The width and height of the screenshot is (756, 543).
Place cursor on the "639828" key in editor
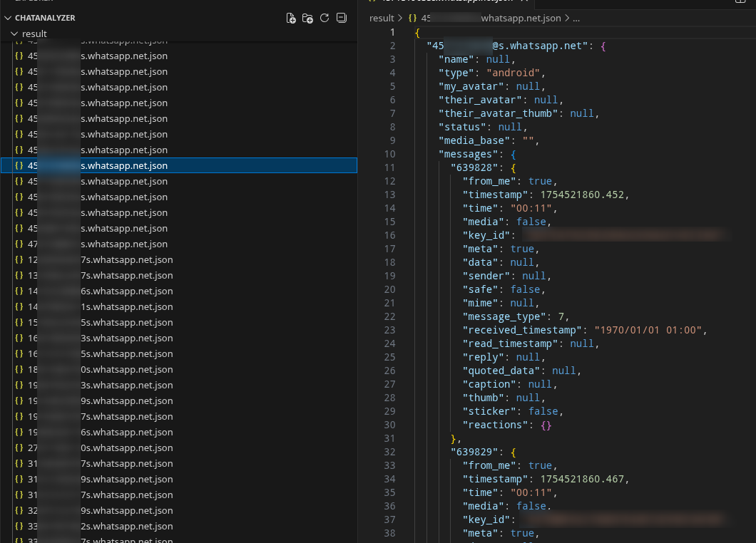point(474,167)
